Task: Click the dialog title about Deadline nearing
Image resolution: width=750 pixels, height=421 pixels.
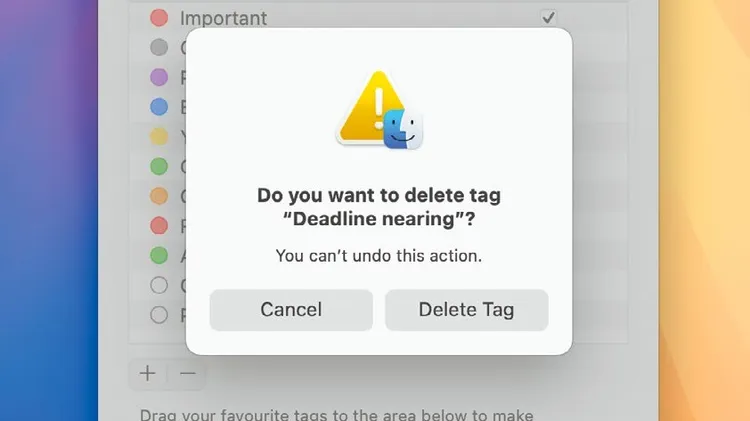Action: 379,207
